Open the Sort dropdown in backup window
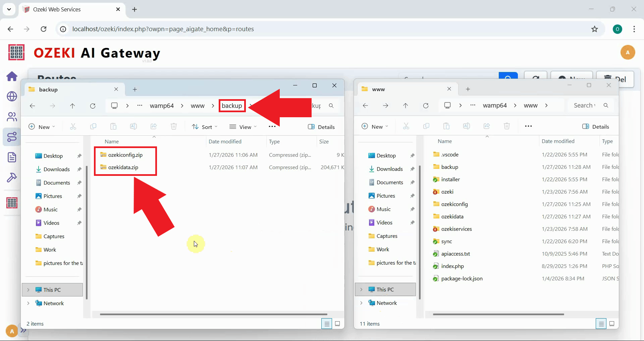The image size is (644, 341). 205,127
